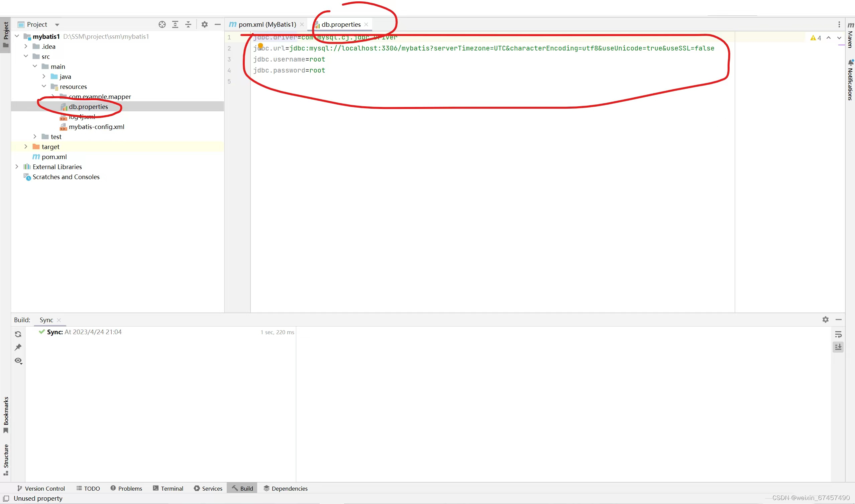The height and width of the screenshot is (504, 855).
Task: Open the Maven side panel
Action: tap(850, 36)
